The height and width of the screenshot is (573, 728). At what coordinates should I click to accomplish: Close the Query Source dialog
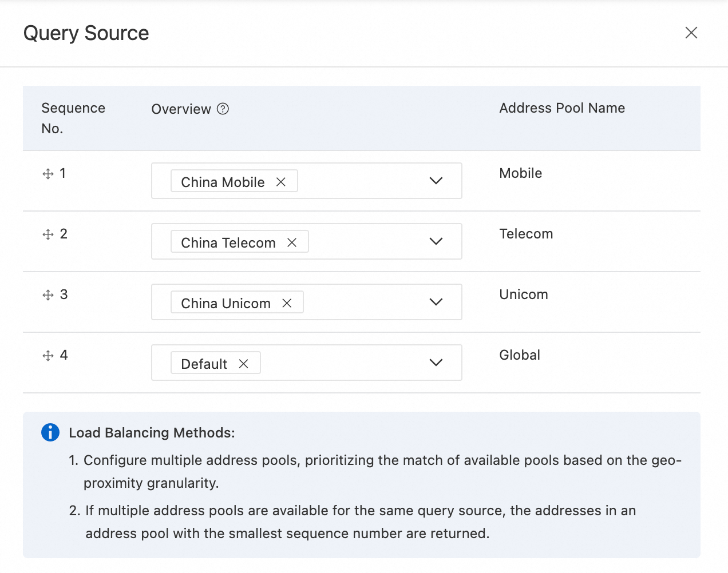pos(691,33)
